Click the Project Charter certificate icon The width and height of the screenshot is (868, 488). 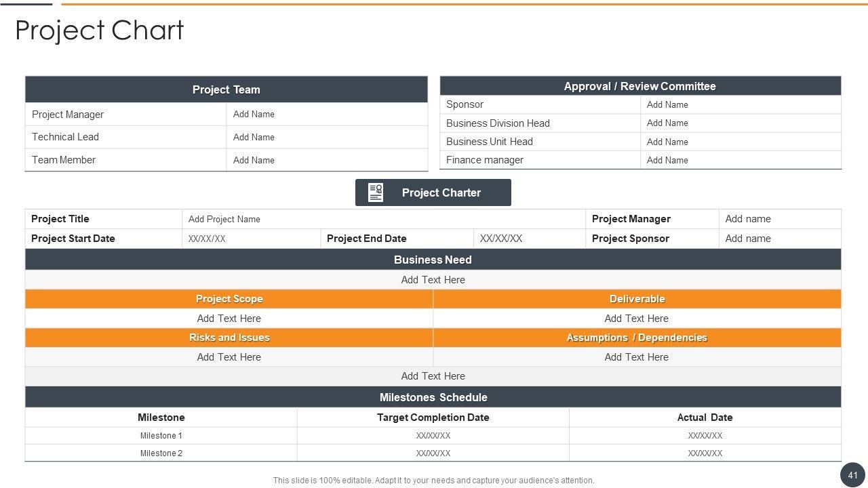(x=376, y=192)
